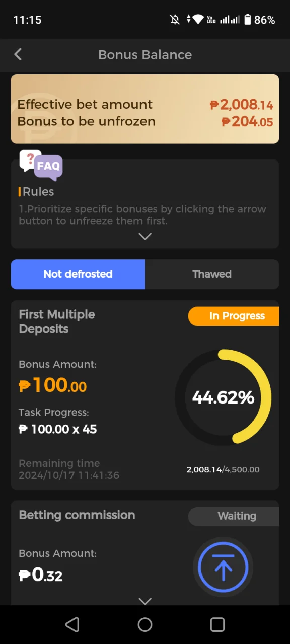Screen dimensions: 290x644
Task: Tap the Wi-Fi signal icon
Action: pos(198,20)
